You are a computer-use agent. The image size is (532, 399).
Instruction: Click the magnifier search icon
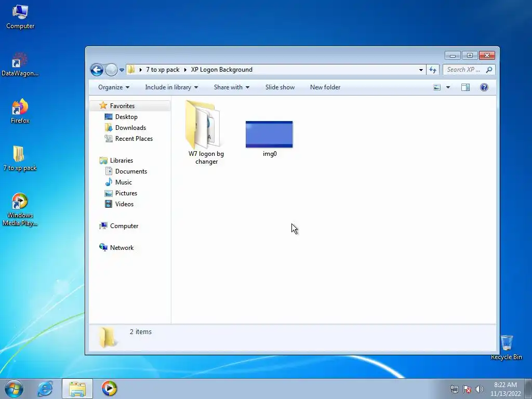coord(489,70)
